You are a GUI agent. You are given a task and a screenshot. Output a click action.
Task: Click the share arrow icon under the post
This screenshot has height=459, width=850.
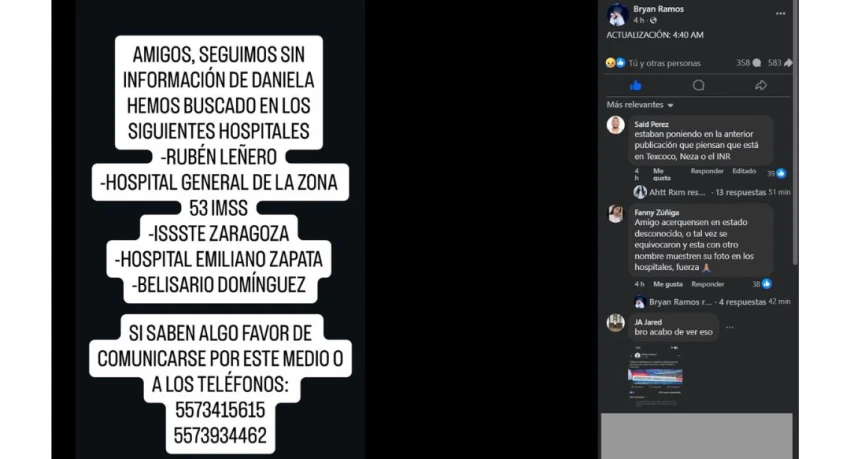click(x=761, y=85)
